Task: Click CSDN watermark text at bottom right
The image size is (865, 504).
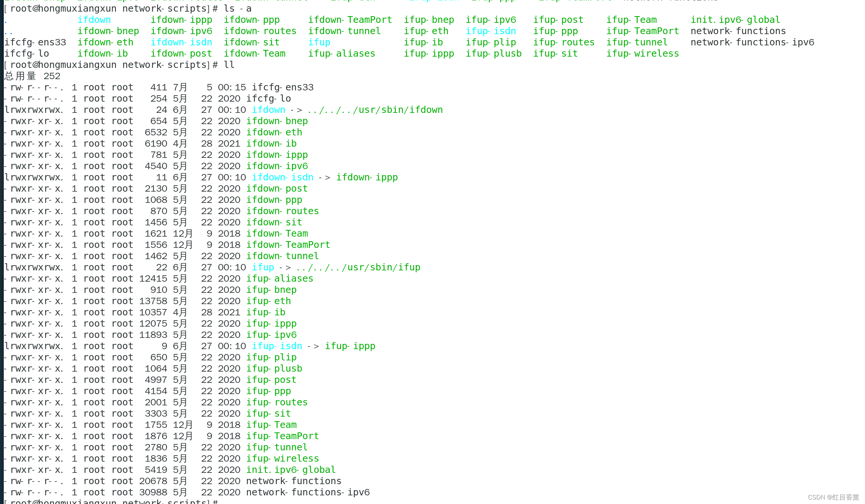Action: pos(833,497)
